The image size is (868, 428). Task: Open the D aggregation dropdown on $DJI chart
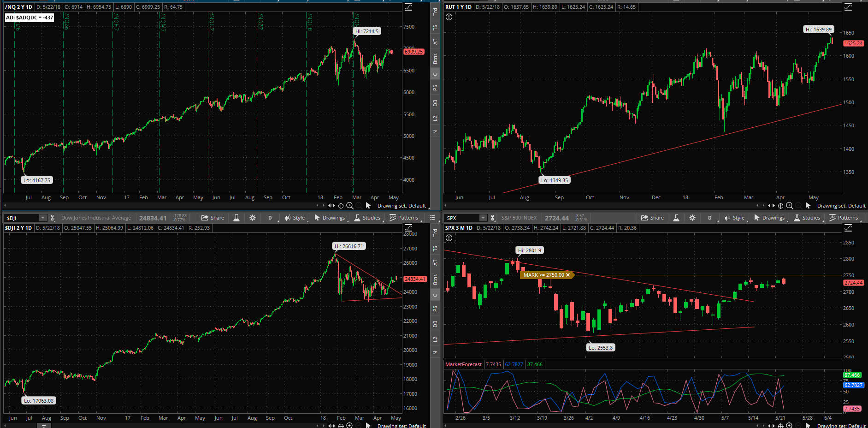[x=270, y=218]
